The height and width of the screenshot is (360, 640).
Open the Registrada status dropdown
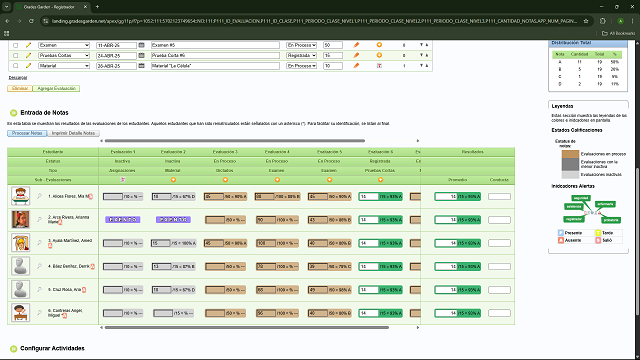click(301, 55)
